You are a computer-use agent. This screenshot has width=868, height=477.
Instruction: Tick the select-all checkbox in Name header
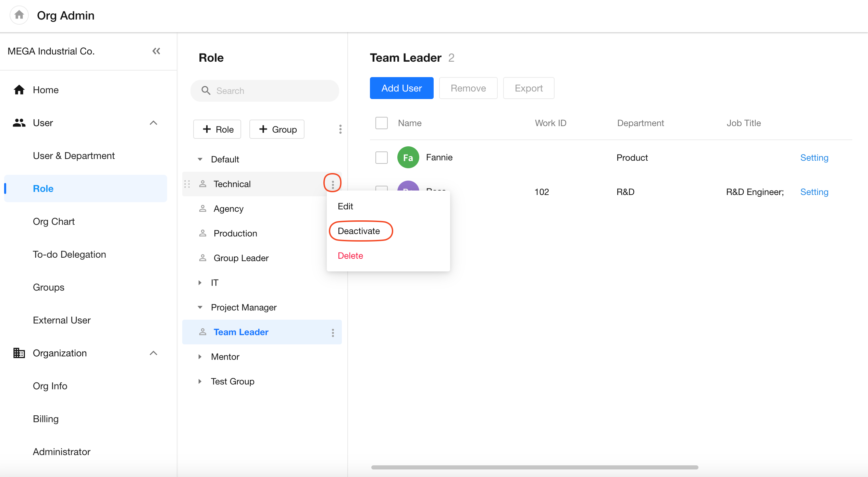point(381,123)
